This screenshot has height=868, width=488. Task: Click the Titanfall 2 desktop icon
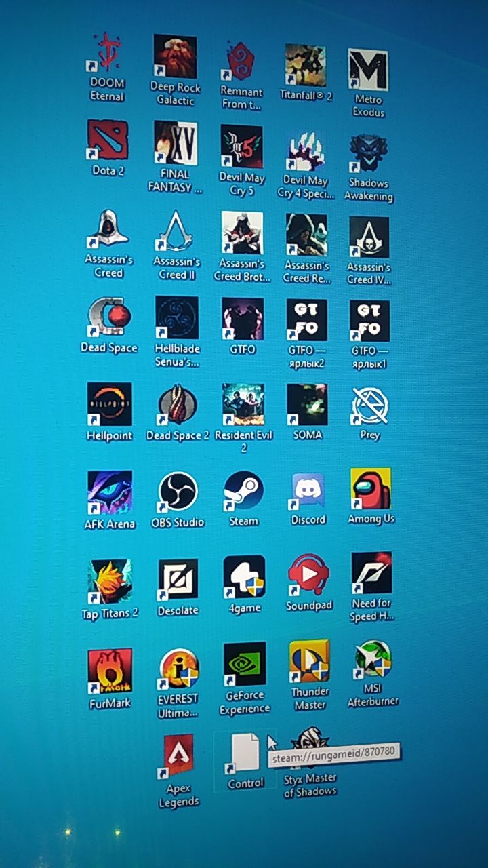point(306,65)
